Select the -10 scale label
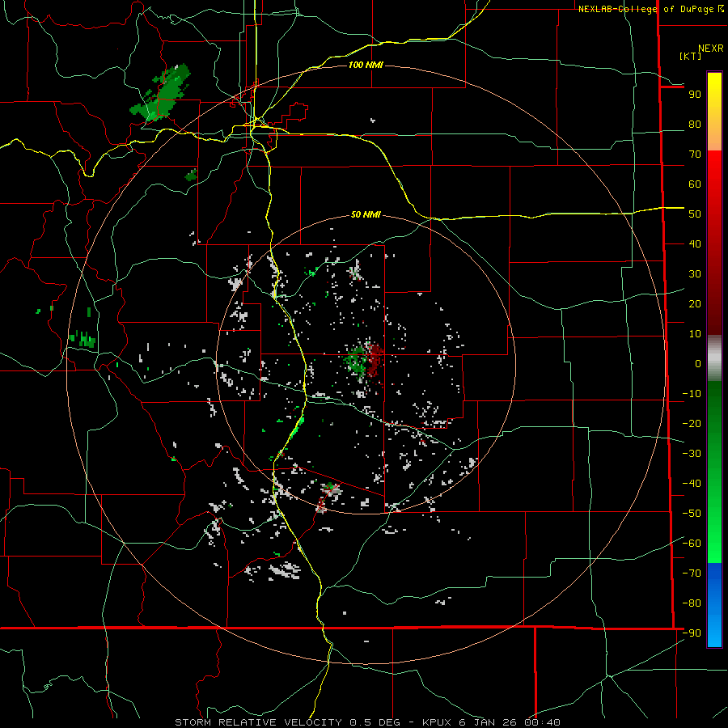Viewport: 728px width, 728px height. [x=692, y=394]
